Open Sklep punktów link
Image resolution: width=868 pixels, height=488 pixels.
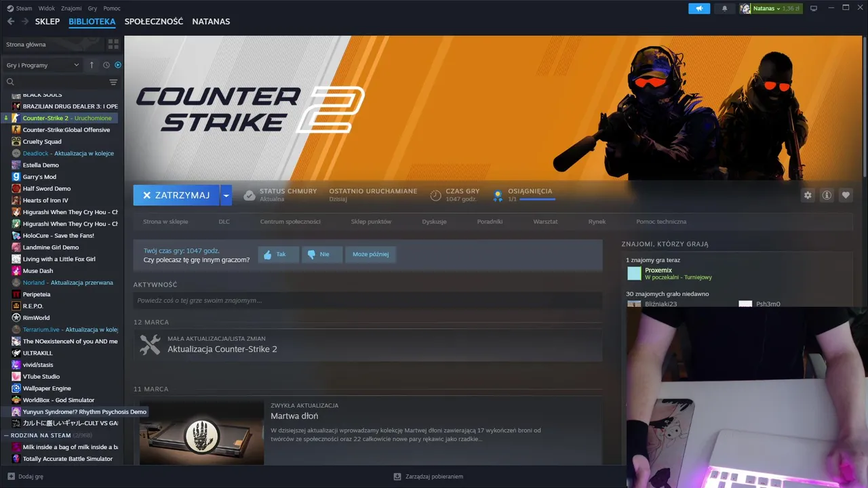tap(371, 222)
